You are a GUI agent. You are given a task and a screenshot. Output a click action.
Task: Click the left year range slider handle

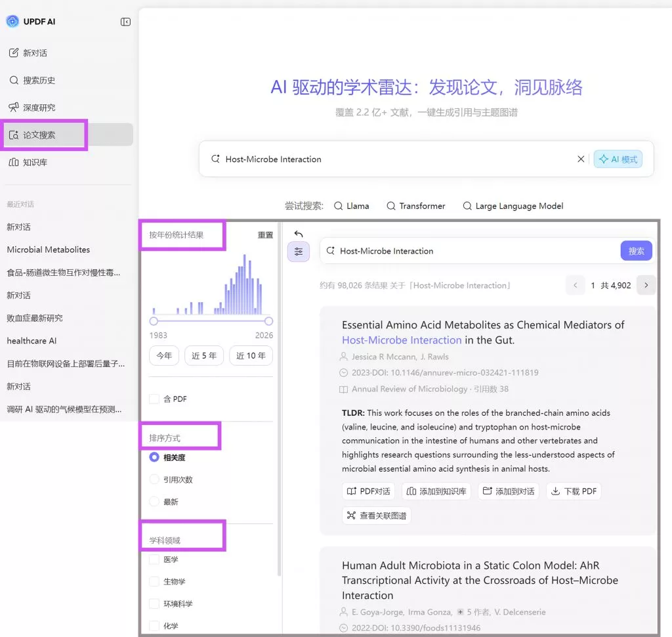(154, 321)
